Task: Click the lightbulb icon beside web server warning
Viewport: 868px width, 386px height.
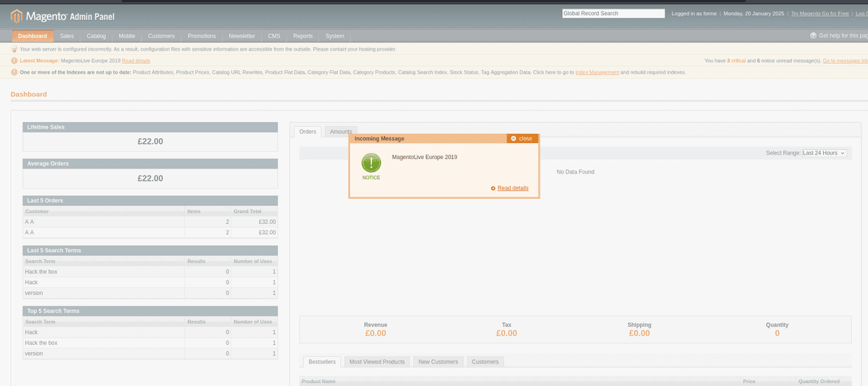Action: pyautogui.click(x=14, y=49)
